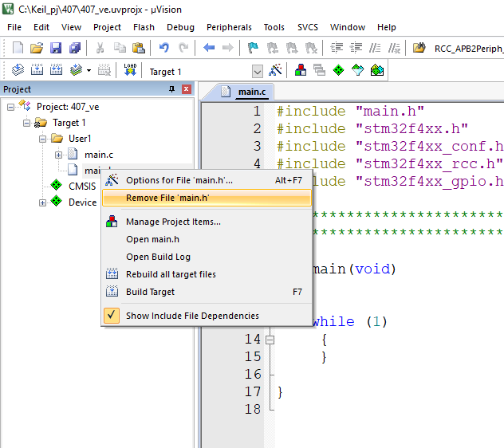Viewport: 504px width, 448px height.
Task: Copy icon in the toolbar
Action: [x=120, y=48]
